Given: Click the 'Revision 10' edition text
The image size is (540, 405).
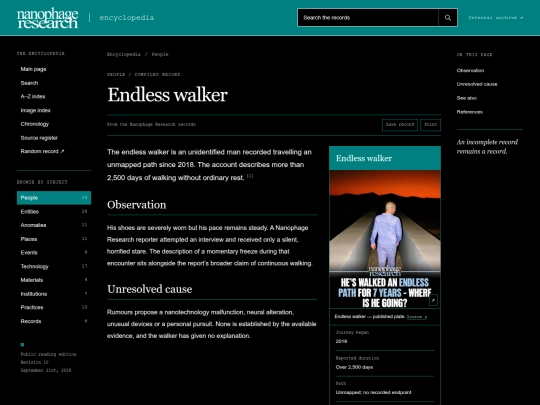Looking at the screenshot, I should (x=34, y=362).
